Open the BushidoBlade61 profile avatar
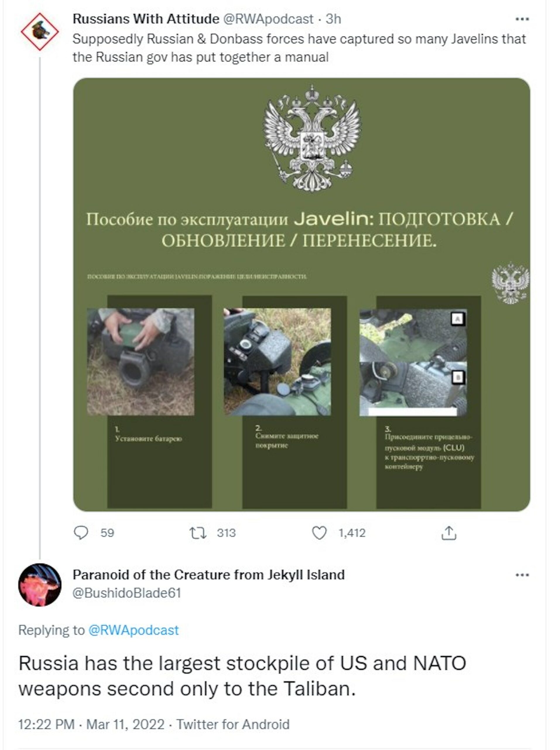Viewport: 560px width, 750px height. tap(40, 585)
